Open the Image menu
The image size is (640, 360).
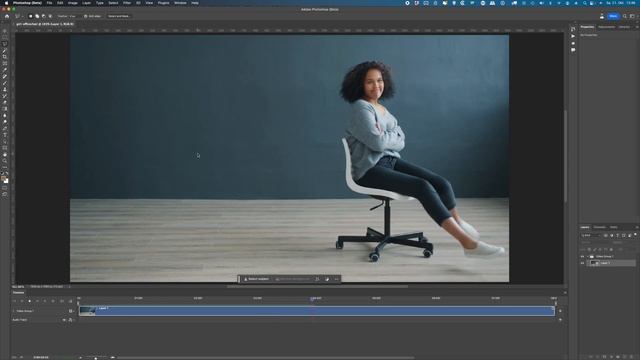(72, 3)
